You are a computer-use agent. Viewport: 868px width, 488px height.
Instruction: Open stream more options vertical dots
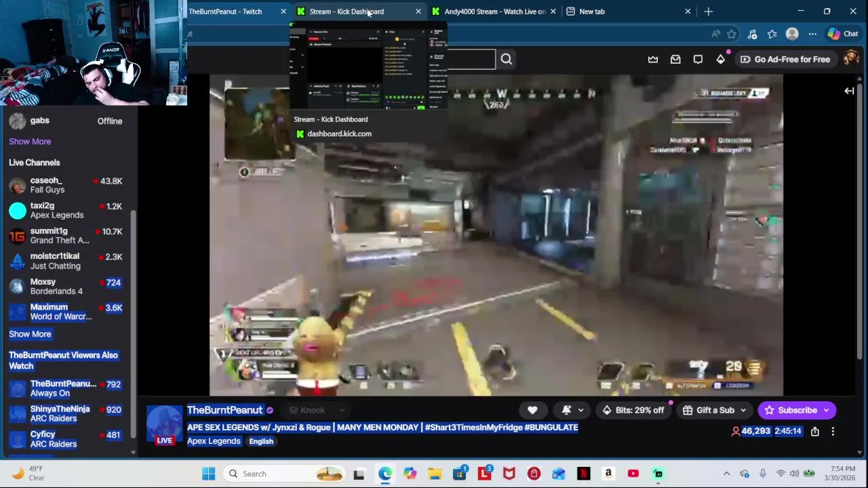833,431
